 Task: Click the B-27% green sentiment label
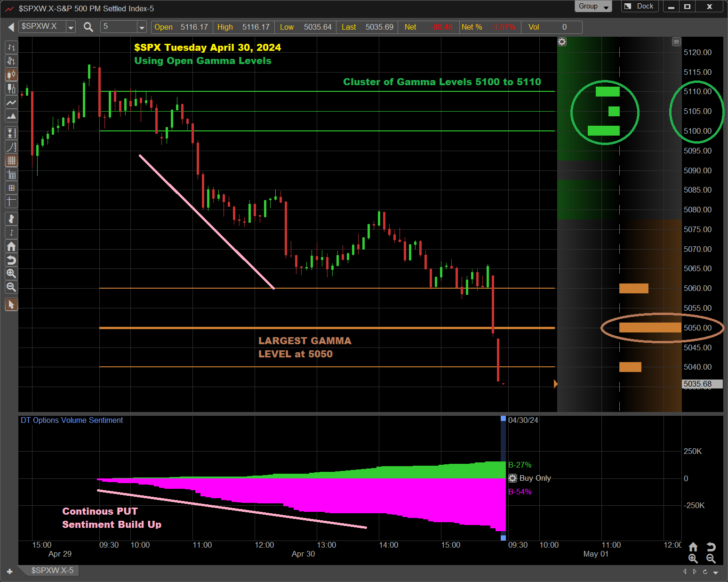520,465
